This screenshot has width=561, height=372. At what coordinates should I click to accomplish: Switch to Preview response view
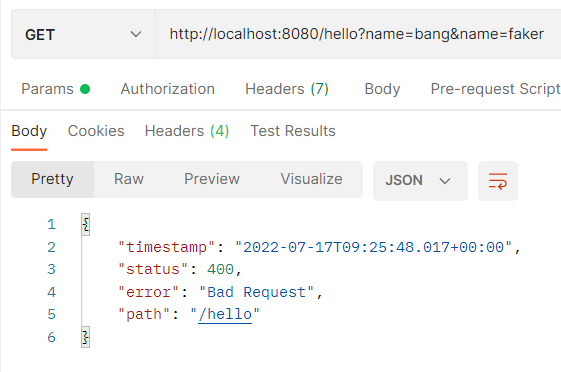[x=212, y=179]
